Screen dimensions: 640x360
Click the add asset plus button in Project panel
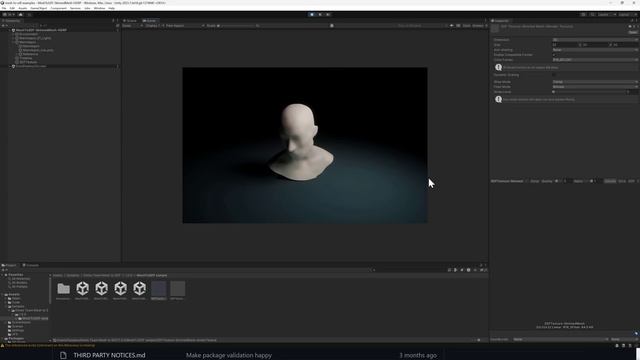point(3,270)
